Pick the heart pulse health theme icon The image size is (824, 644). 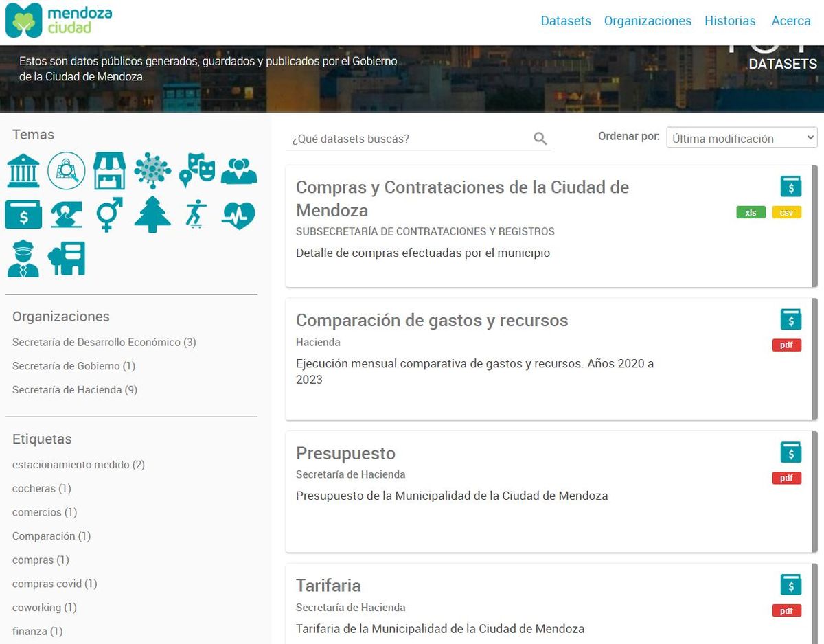238,214
